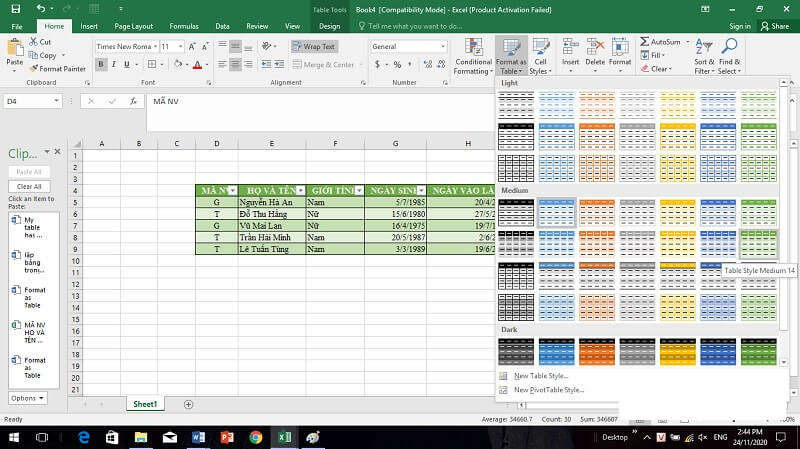
Task: Open the Formulas ribbon tab
Action: (183, 26)
